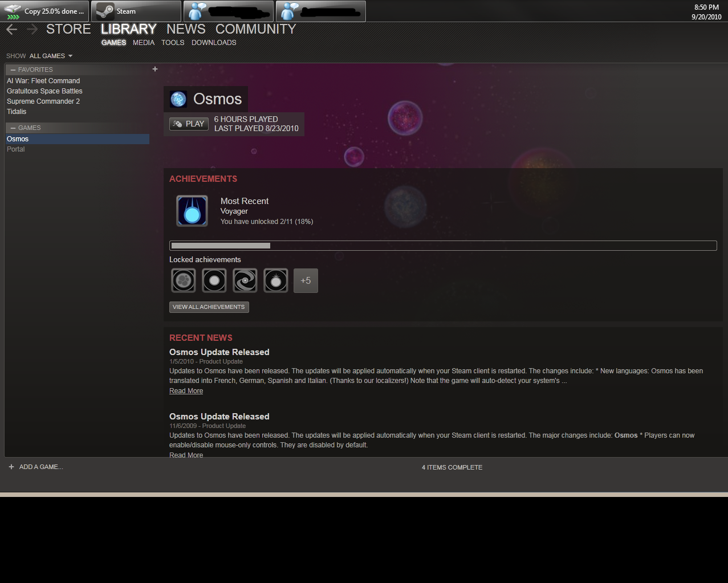Open the Downloads sub-tab
728x583 pixels.
[214, 43]
